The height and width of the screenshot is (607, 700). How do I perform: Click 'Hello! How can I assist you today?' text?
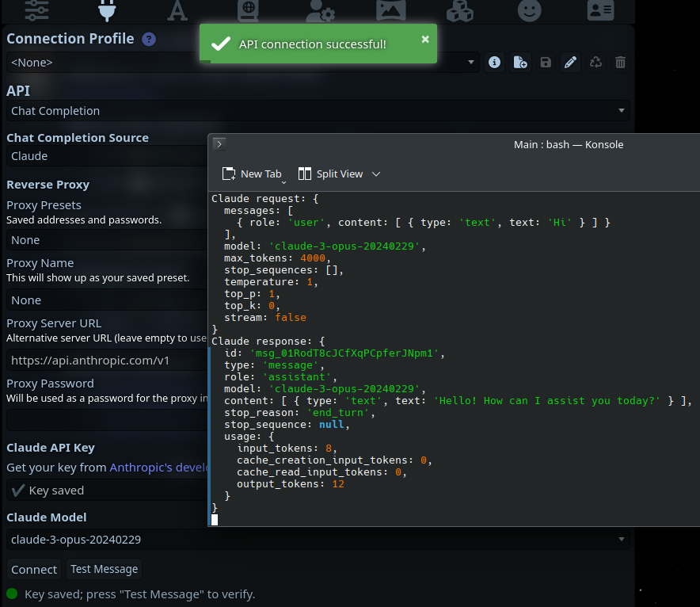point(546,401)
